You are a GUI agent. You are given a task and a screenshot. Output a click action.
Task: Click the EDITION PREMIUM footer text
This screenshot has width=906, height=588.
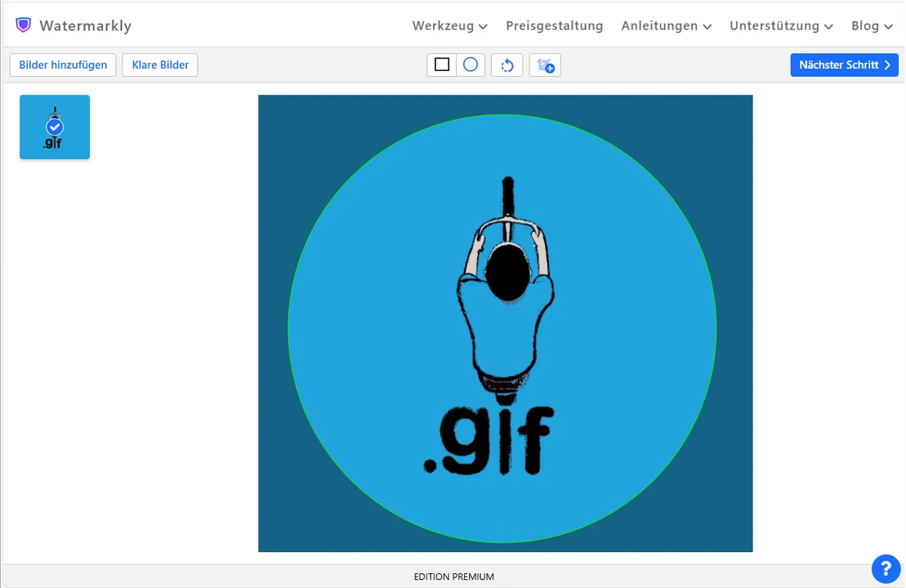[x=453, y=577]
